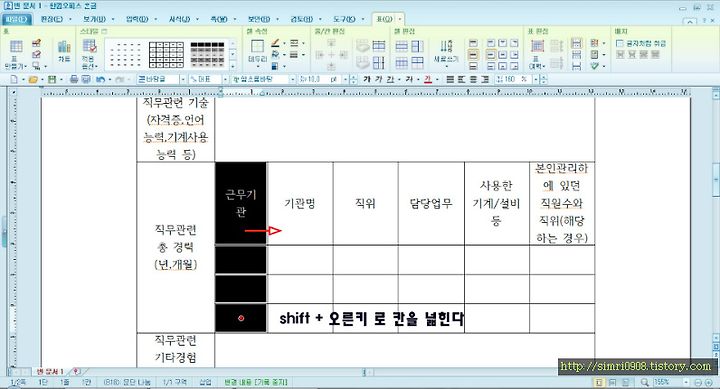Viewport: 720px width, 389px height.
Task: Click the border line color pen icon
Action: click(275, 44)
